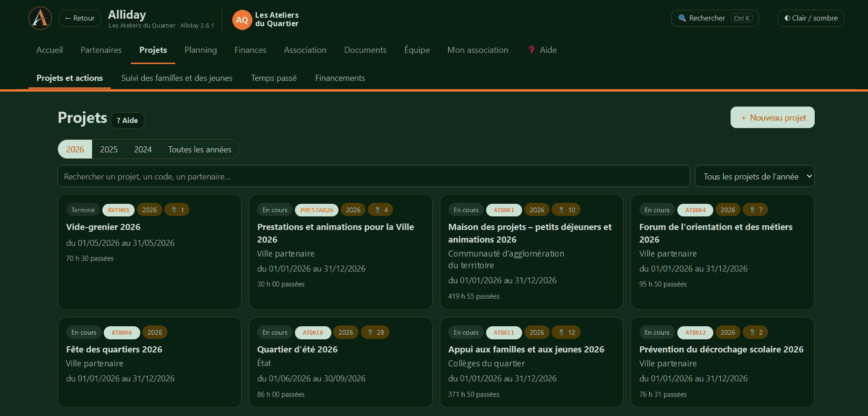Select the 2026 year filter
The width and height of the screenshot is (868, 416).
point(75,149)
